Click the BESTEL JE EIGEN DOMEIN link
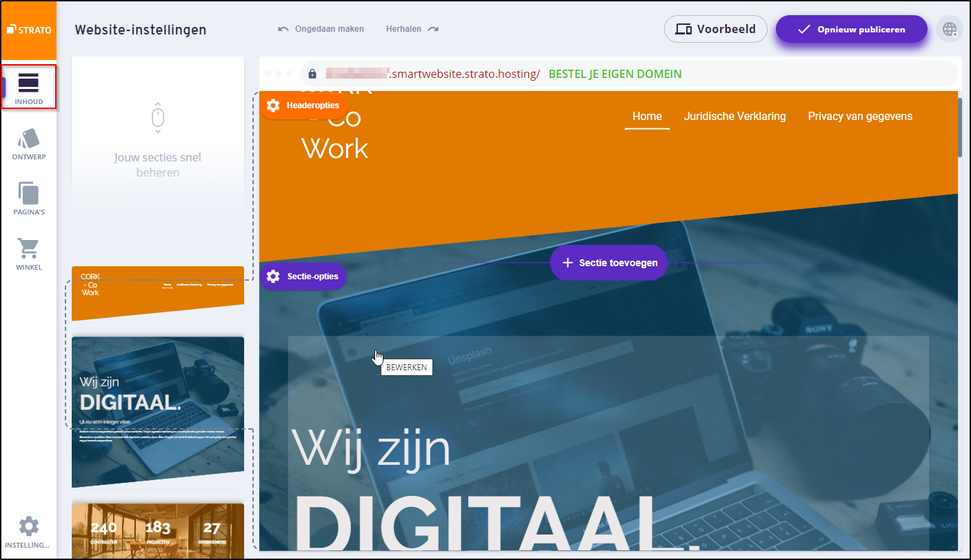 (614, 73)
